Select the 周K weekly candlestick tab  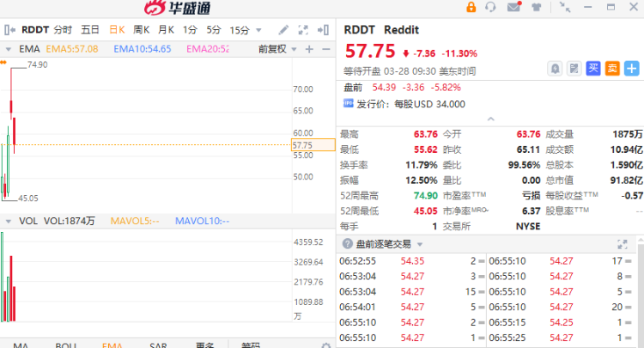(142, 29)
